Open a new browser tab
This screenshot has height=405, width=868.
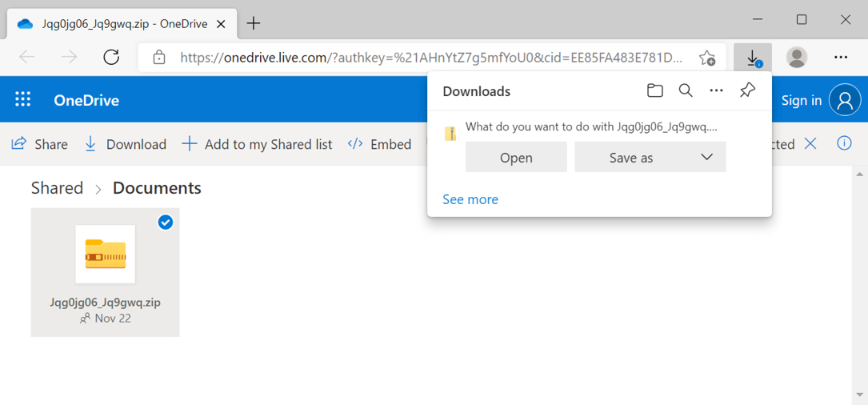253,23
